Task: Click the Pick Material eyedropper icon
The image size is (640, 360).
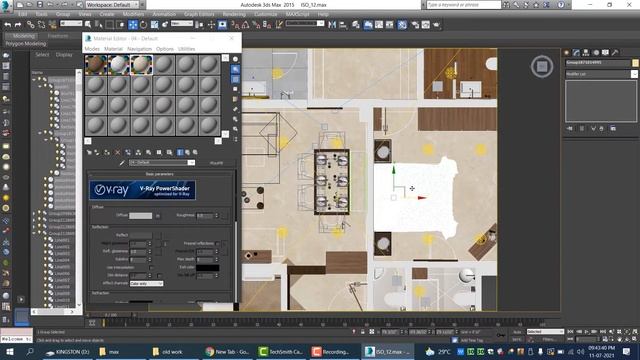Action: [x=122, y=163]
